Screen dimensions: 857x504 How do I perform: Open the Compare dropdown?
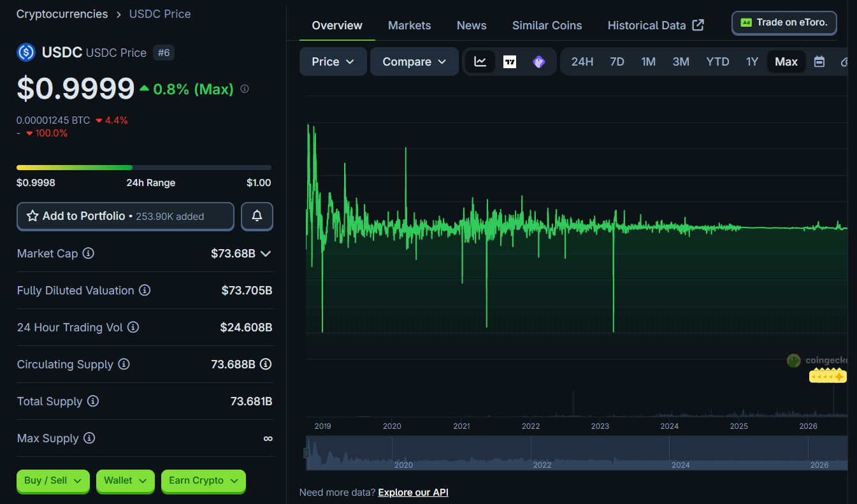(415, 62)
